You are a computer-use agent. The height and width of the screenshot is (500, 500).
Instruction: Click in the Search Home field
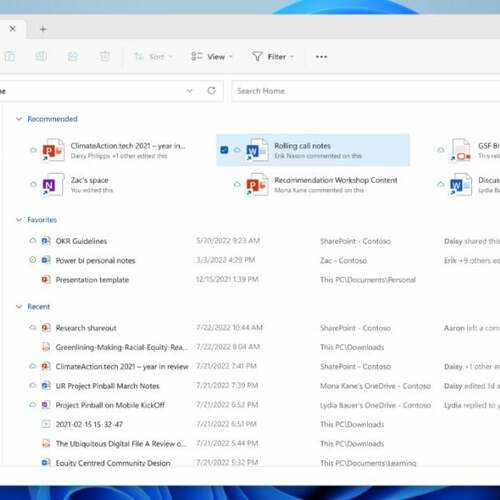click(366, 91)
